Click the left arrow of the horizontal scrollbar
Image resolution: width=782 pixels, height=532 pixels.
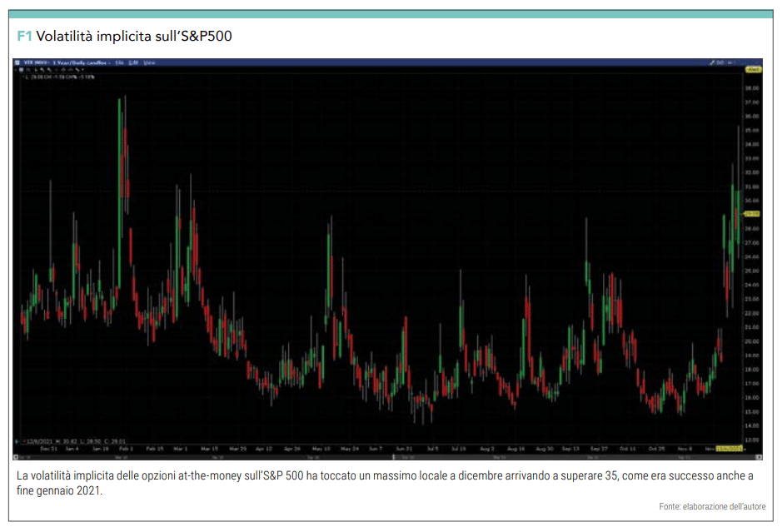tap(16, 457)
